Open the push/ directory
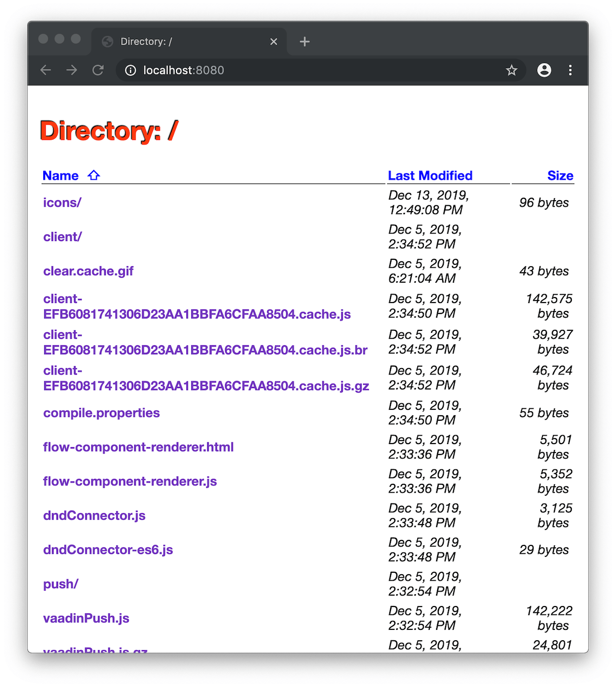The image size is (616, 687). coord(60,584)
